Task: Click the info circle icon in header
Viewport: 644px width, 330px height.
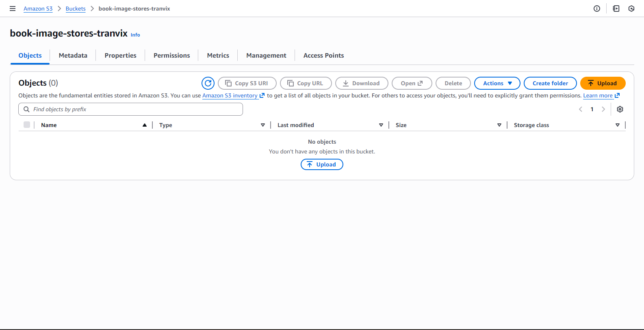Action: (597, 9)
